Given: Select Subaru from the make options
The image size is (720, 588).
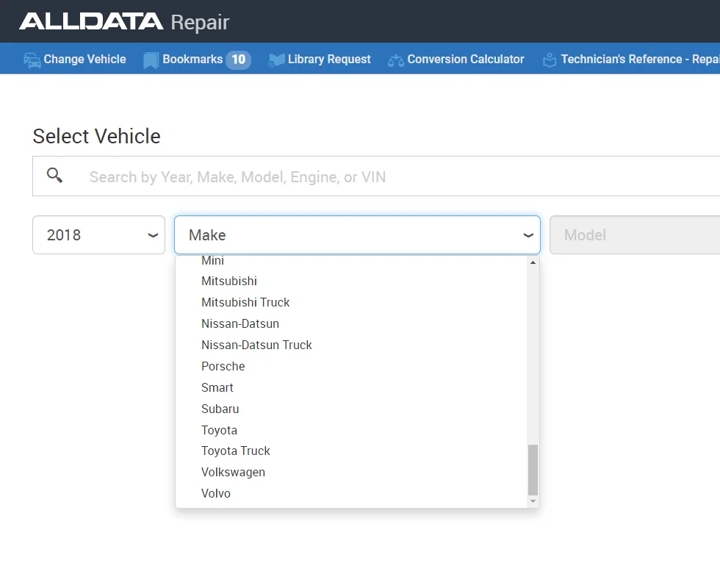Looking at the screenshot, I should point(220,409).
